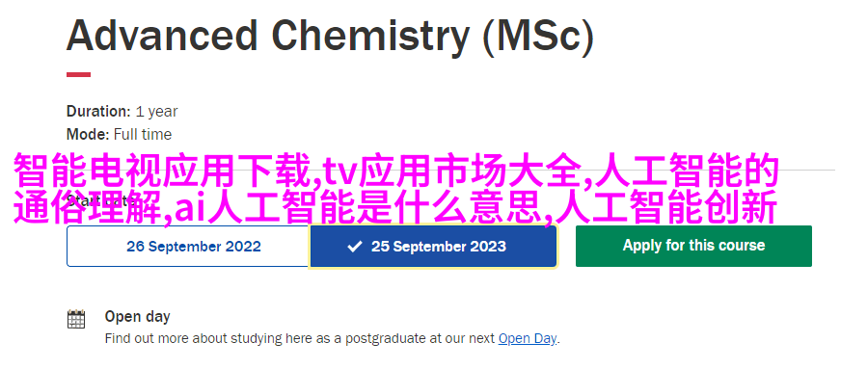Select the 25 September 2023 start date
Viewport: 868px width, 369px height.
433,247
